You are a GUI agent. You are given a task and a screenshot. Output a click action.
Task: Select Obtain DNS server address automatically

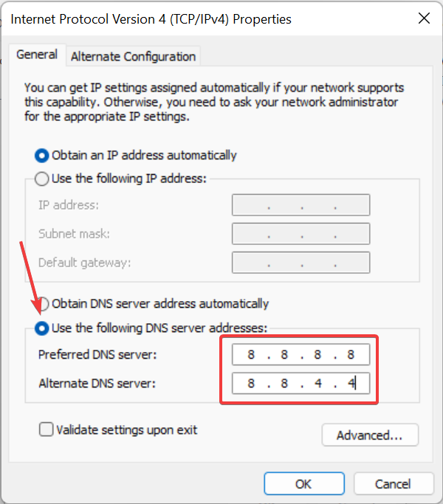point(43,304)
